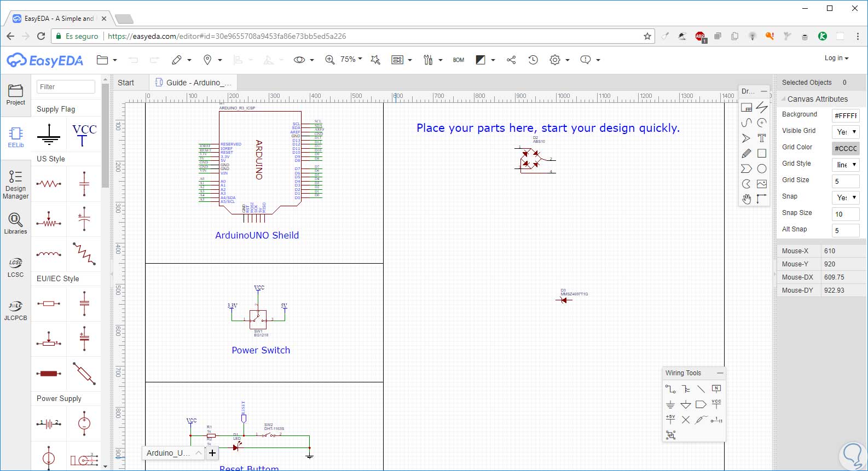Select the Ellipse drawing tool
868x471 pixels.
(762, 168)
